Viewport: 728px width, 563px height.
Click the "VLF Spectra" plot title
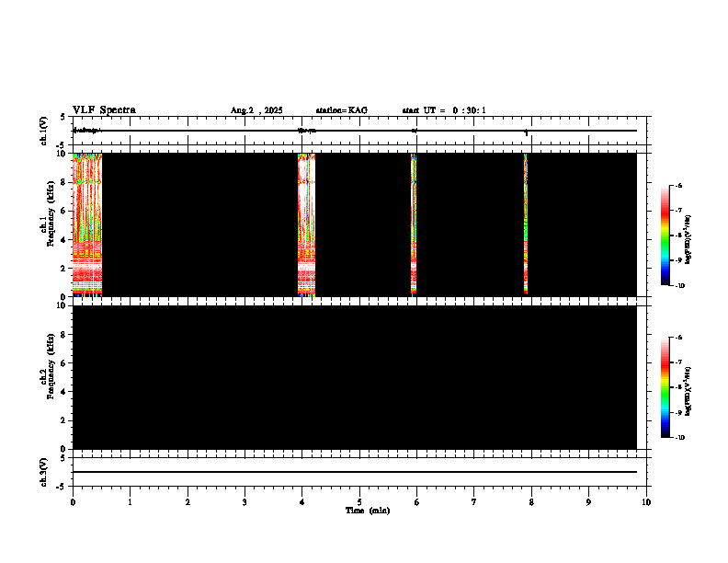tap(104, 110)
